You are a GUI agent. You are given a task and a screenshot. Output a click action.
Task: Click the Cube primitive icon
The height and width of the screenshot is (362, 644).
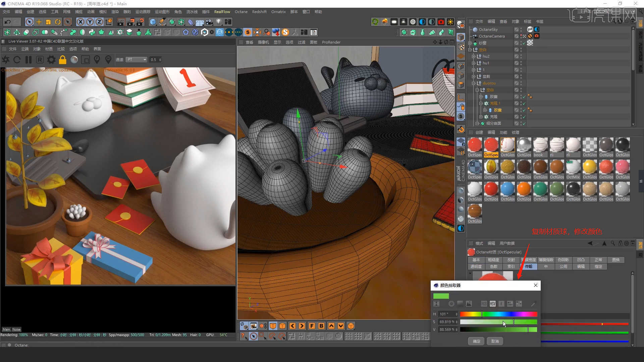pos(153,22)
